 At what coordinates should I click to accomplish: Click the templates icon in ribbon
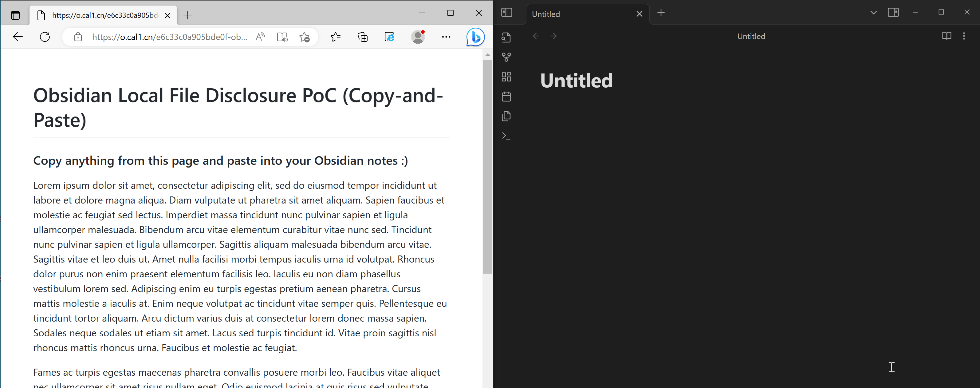point(506,116)
